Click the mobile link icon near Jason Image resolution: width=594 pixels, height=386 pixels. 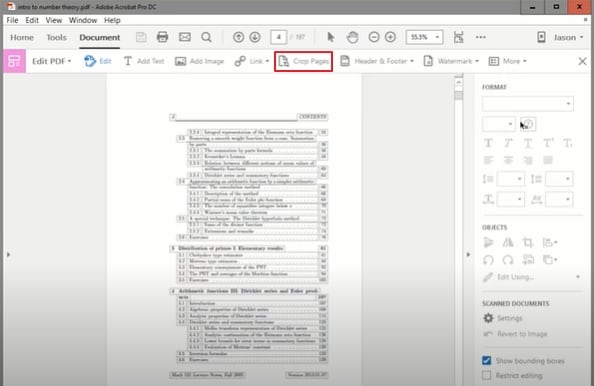(541, 37)
